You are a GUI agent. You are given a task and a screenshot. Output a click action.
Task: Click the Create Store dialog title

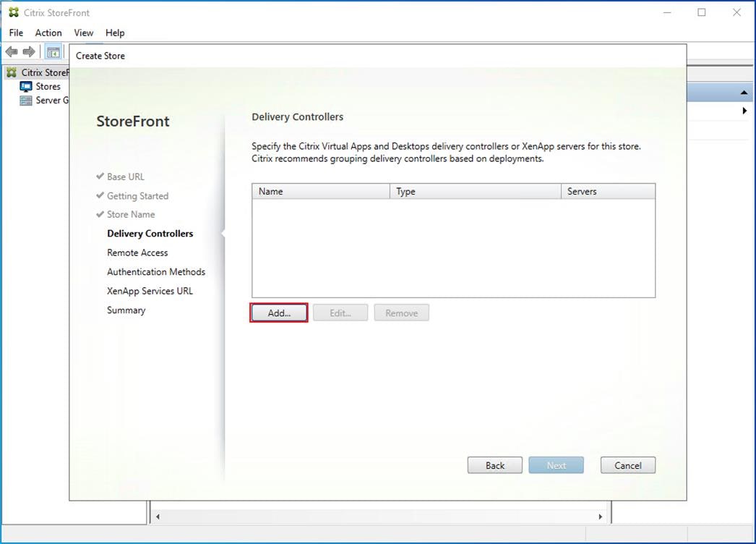pyautogui.click(x=100, y=56)
